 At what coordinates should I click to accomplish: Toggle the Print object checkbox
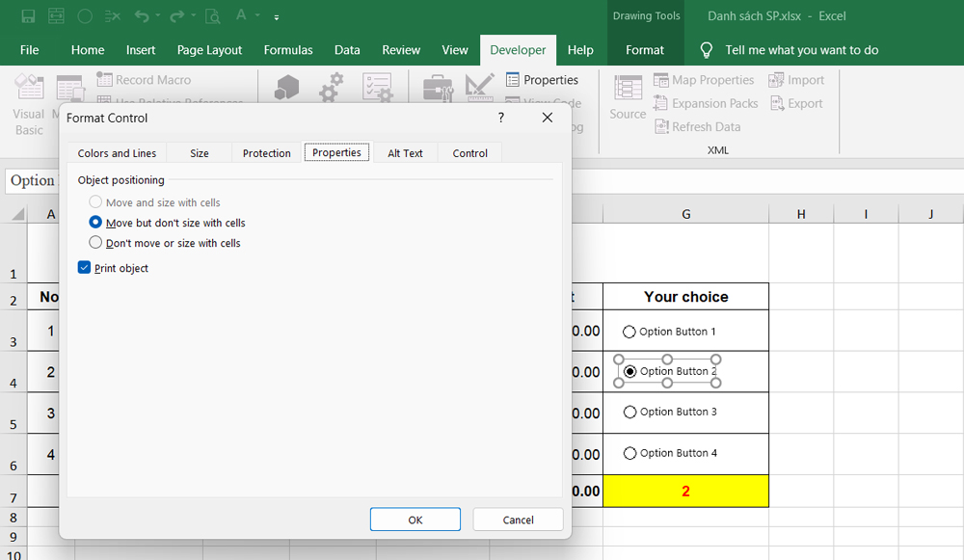coord(84,267)
